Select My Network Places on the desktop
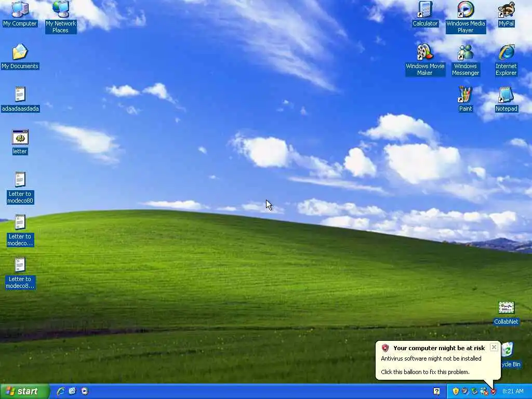The image size is (532, 399). pos(61,16)
